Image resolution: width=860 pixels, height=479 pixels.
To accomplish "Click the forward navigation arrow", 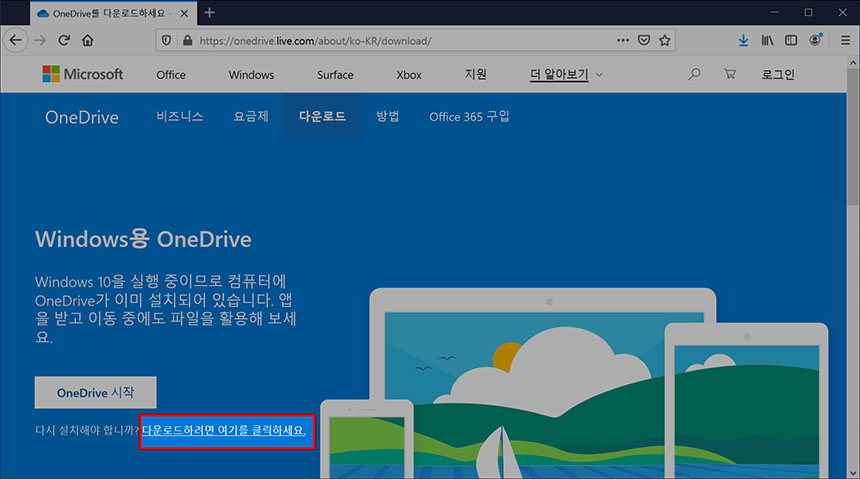I will pos(40,41).
